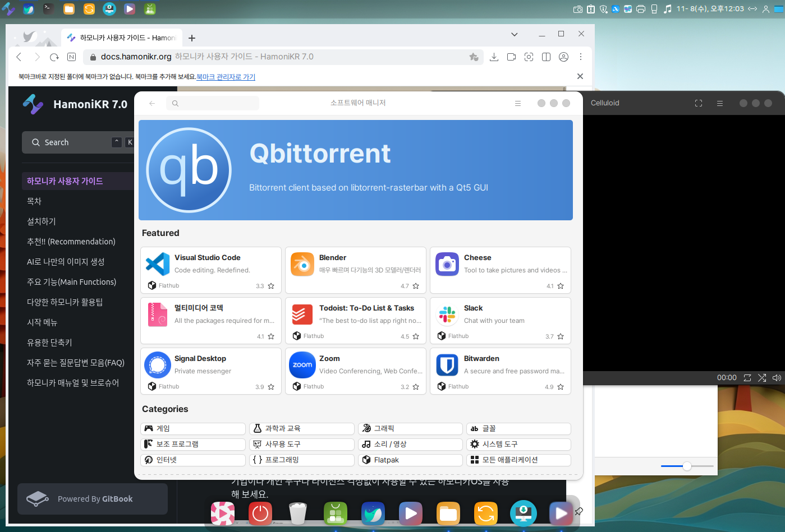Click the Software Manager search field
Viewport: 785px width, 532px height.
[x=213, y=103]
